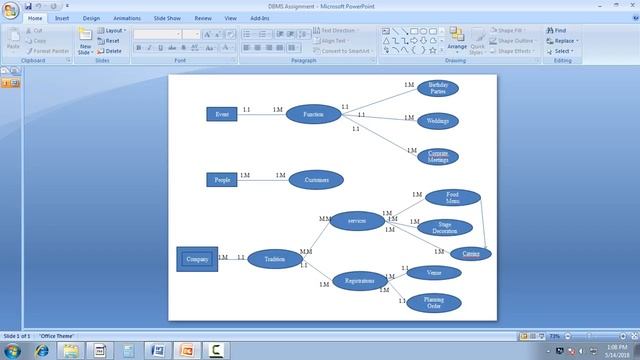Adjust the zoom slider handle in the status bar

tap(589, 336)
